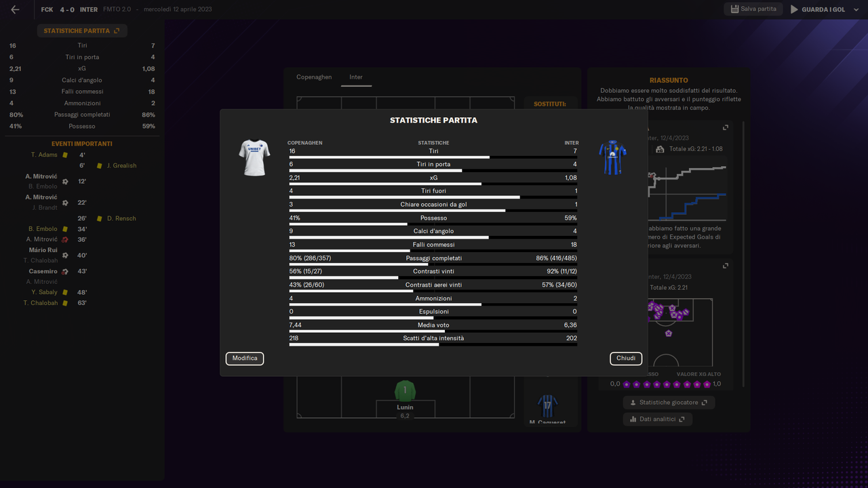Image resolution: width=868 pixels, height=488 pixels.
Task: Switch to the Inter tab
Action: [x=356, y=77]
